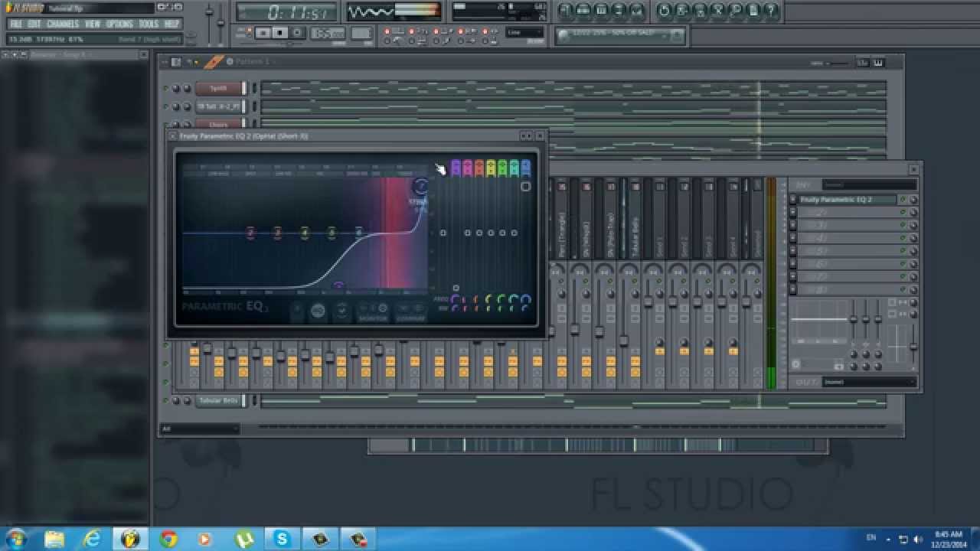Open the slot 1 effect menu arrow

[793, 200]
